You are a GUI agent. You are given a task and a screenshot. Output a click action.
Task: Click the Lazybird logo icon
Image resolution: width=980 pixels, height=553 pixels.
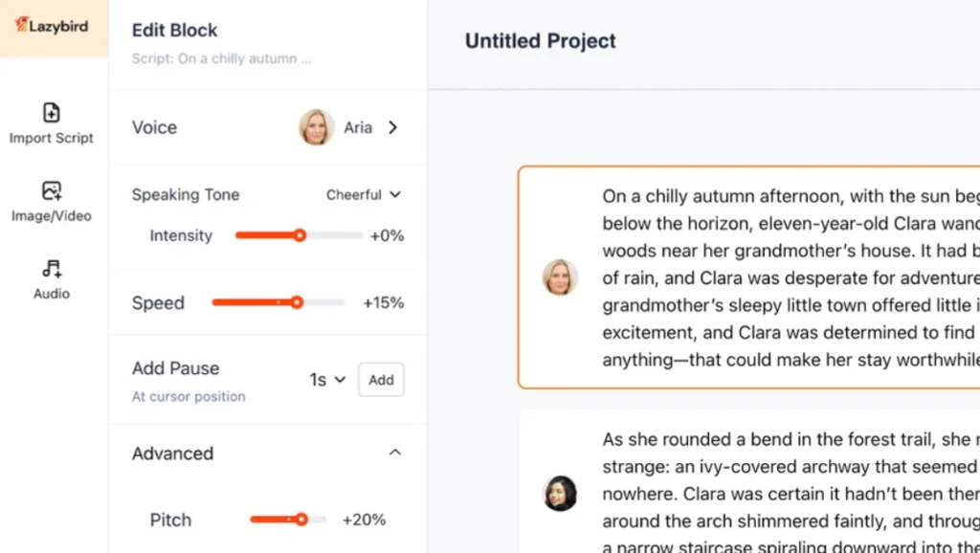(22, 25)
